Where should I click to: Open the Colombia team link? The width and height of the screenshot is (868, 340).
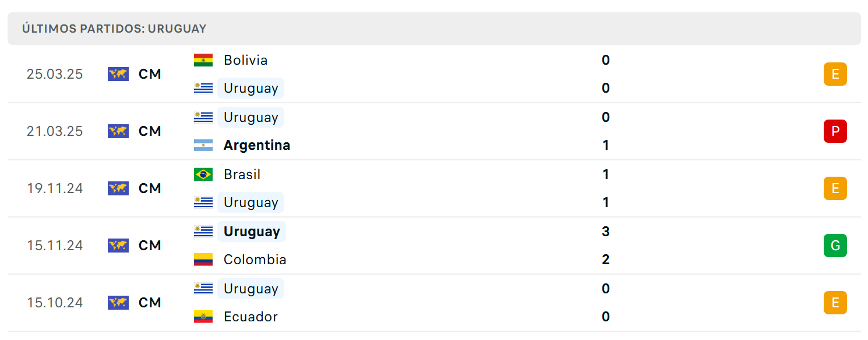tap(255, 260)
